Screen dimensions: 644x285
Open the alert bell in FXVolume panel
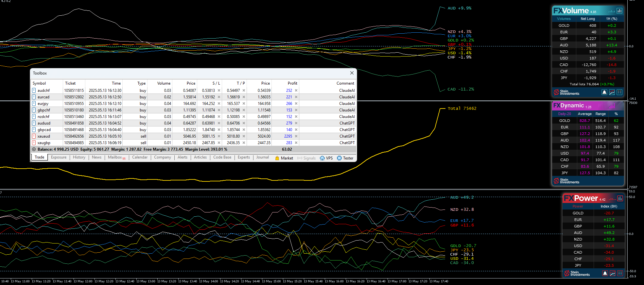pyautogui.click(x=604, y=92)
